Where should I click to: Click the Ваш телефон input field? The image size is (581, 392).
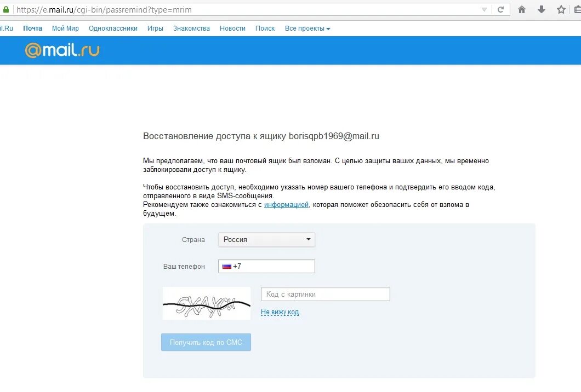tap(266, 266)
